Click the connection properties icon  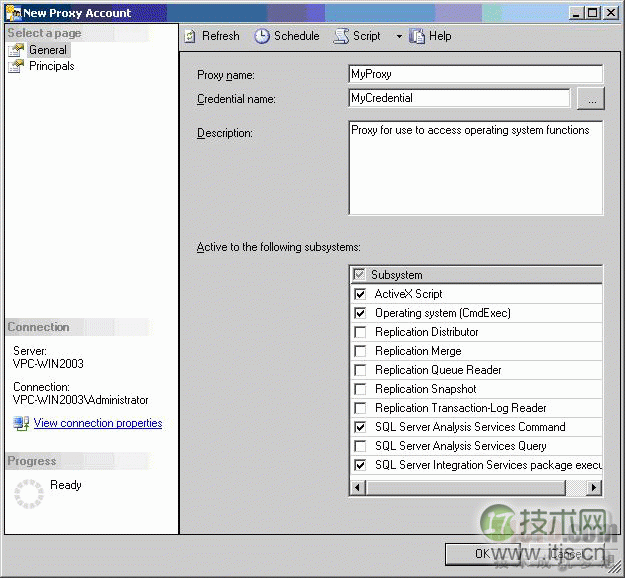(21, 423)
